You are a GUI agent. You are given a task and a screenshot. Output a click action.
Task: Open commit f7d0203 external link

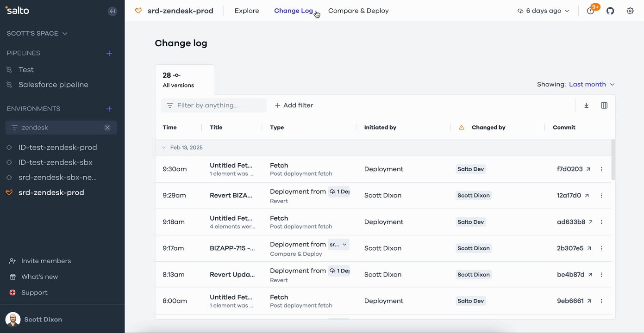pos(588,169)
